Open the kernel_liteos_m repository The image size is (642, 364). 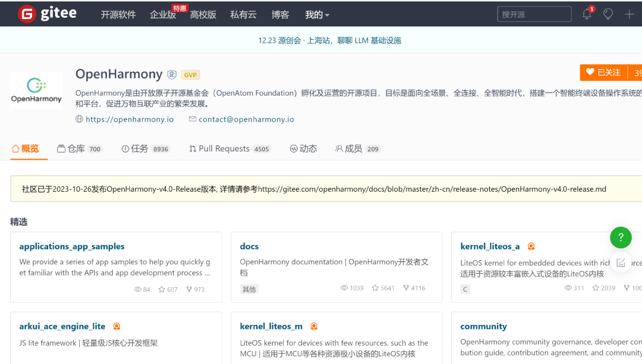click(271, 326)
